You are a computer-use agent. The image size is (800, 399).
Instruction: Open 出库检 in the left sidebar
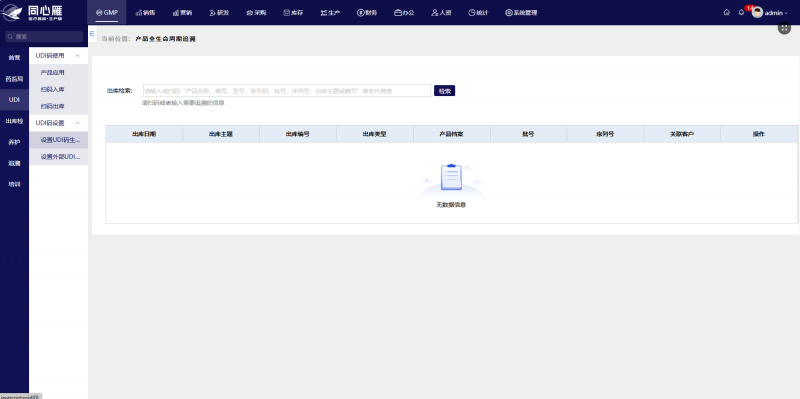pos(14,121)
